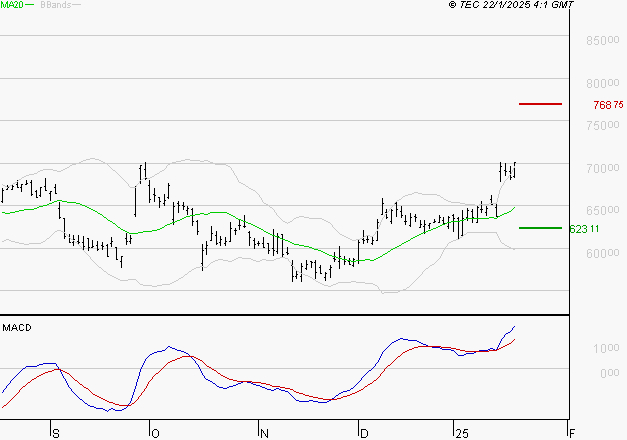The height and width of the screenshot is (440, 627).
Task: Click the green support level line
Action: 540,228
